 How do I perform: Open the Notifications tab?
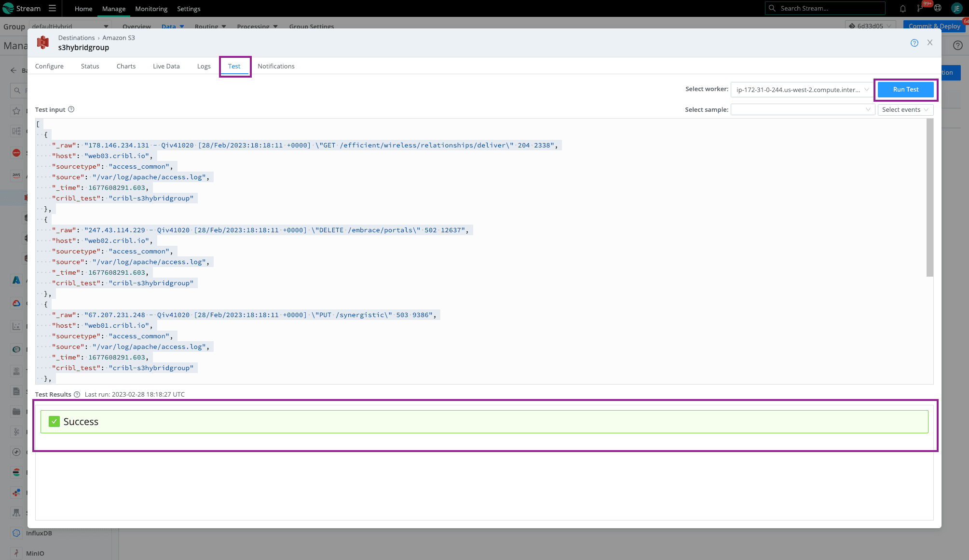tap(276, 66)
